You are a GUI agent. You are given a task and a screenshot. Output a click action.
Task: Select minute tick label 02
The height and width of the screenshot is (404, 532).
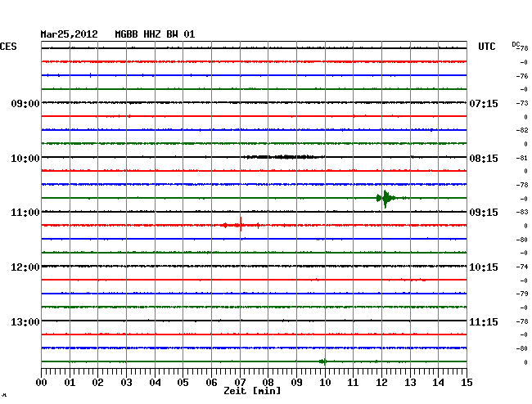97,382
